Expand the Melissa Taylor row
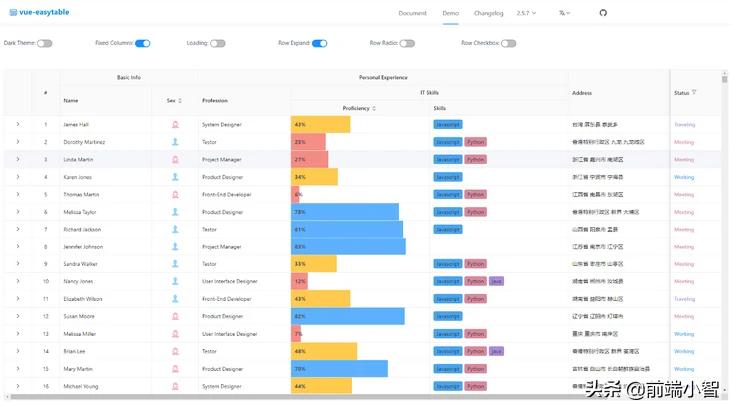The width and height of the screenshot is (732, 411). click(x=18, y=212)
